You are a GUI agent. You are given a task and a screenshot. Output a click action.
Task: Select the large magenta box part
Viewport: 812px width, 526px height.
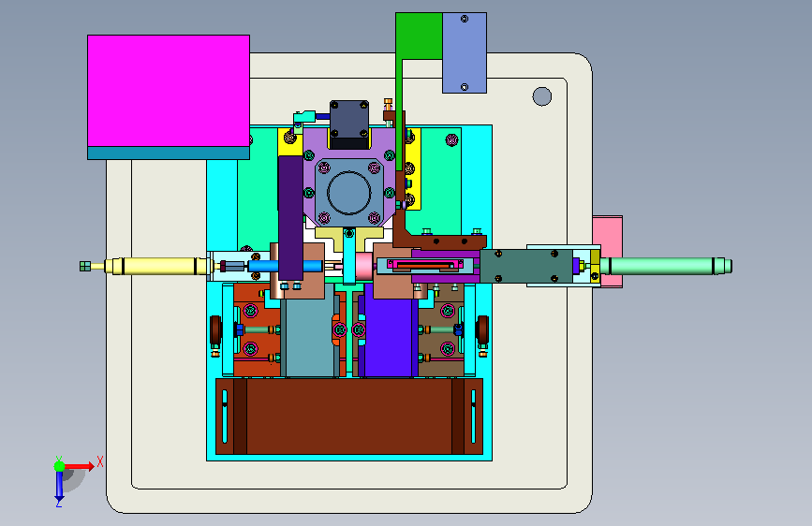point(169,91)
